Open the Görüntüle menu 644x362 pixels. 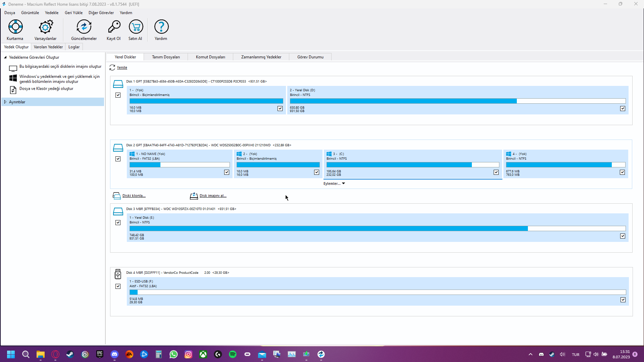(30, 13)
